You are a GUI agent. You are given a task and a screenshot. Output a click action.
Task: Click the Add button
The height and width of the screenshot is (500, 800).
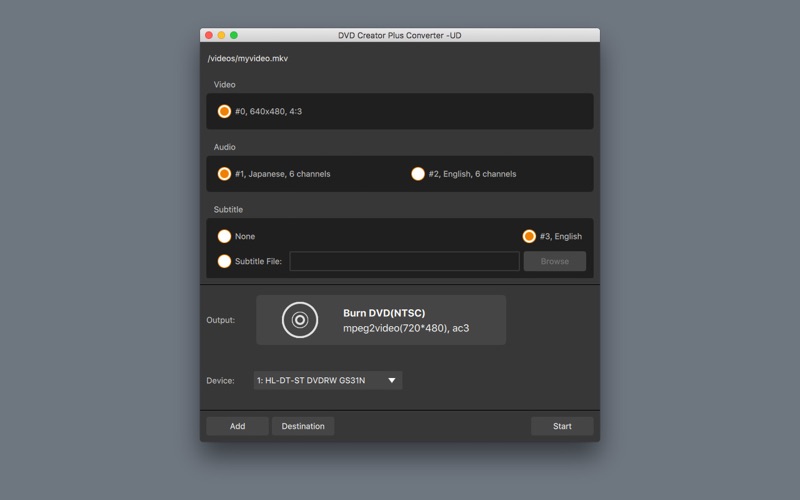[x=237, y=426]
